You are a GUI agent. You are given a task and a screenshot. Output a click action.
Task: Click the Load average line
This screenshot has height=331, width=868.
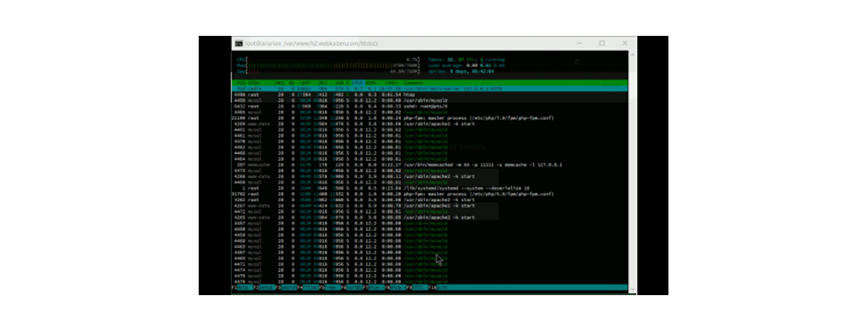click(466, 65)
